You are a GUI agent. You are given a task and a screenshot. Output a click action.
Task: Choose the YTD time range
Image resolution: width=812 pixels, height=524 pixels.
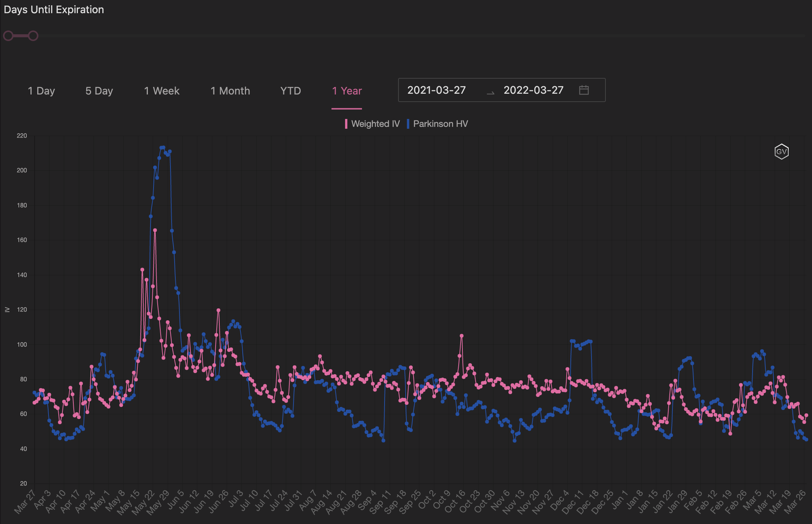point(290,91)
